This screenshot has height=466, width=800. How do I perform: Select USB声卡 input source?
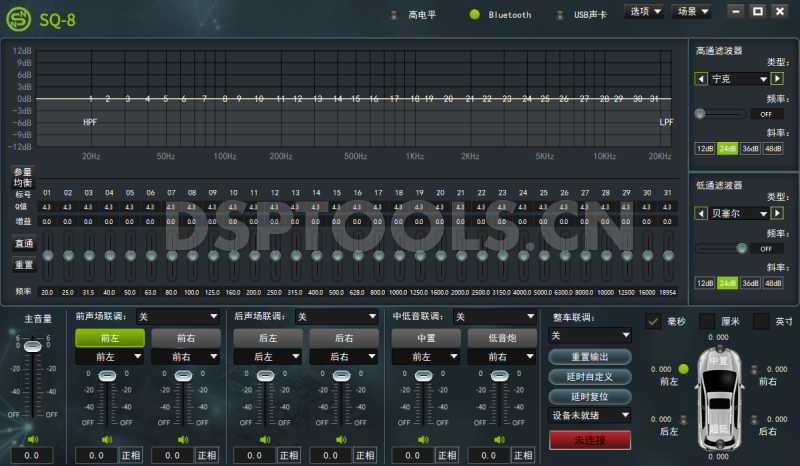561,15
